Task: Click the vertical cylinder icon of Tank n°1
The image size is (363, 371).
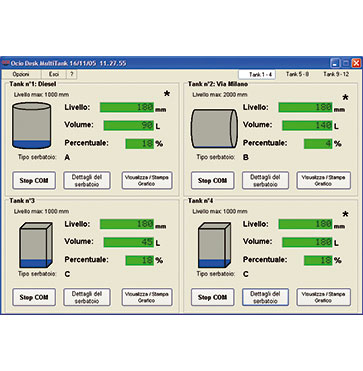Action: pos(31,125)
